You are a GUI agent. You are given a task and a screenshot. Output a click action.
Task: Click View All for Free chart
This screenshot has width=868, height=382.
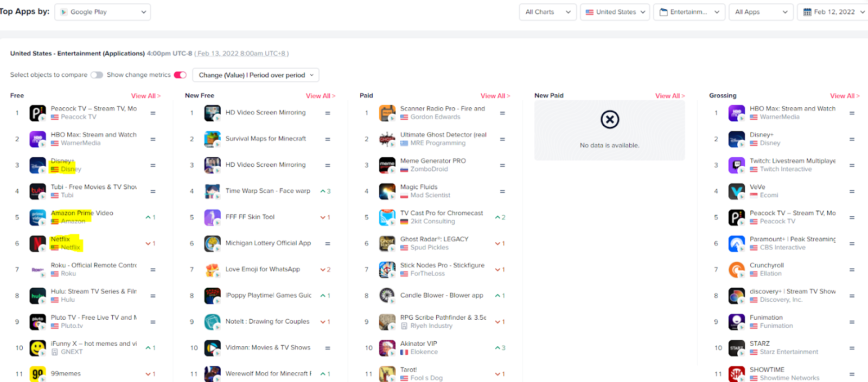coord(146,96)
